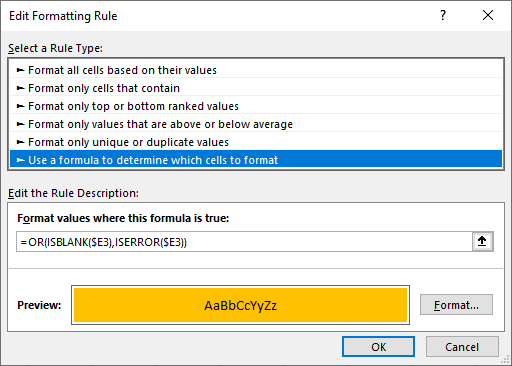Choose 'Use a formula to determine which cells to format'
The width and height of the screenshot is (512, 366).
pyautogui.click(x=256, y=160)
